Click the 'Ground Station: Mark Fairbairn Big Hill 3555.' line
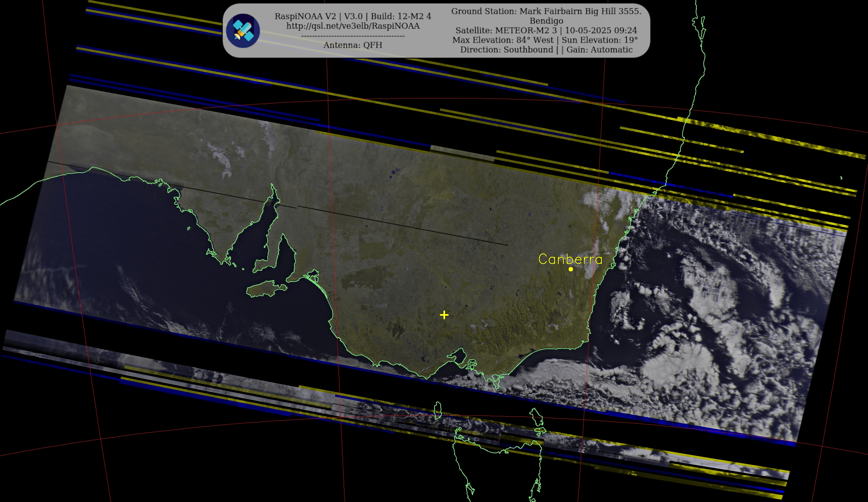868x502 pixels. click(x=546, y=11)
